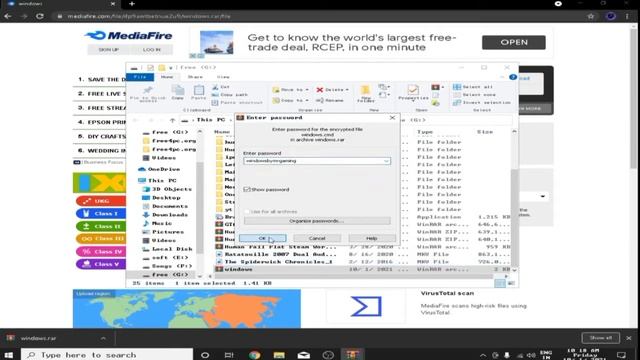Open the windows.rar download options chevron

[103, 338]
